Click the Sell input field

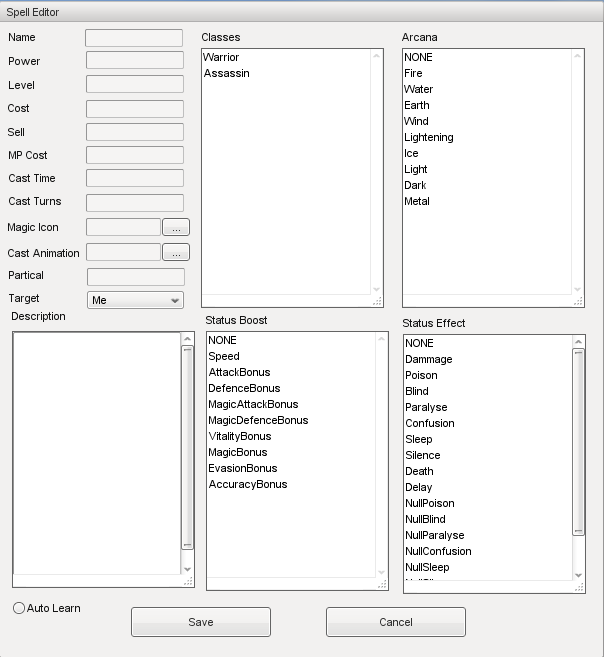pyautogui.click(x=135, y=132)
